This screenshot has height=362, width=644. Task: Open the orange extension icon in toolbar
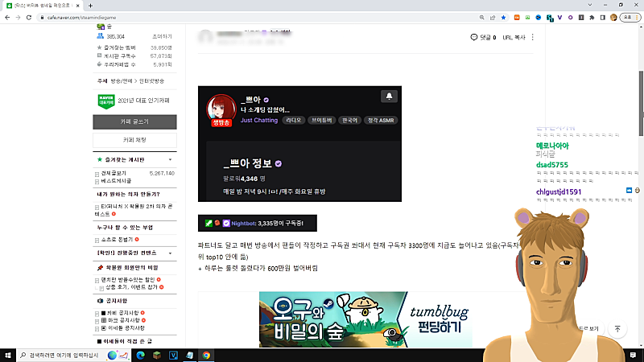pos(517,18)
